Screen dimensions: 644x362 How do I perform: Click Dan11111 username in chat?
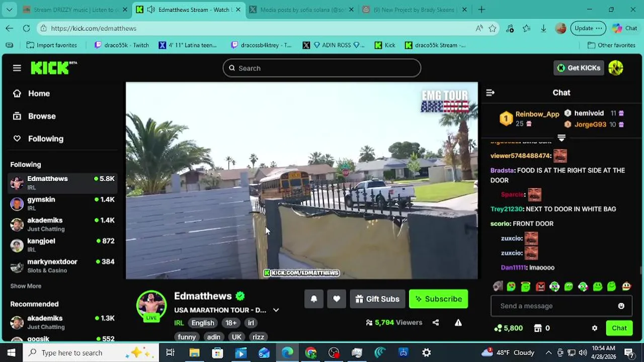[x=514, y=268]
